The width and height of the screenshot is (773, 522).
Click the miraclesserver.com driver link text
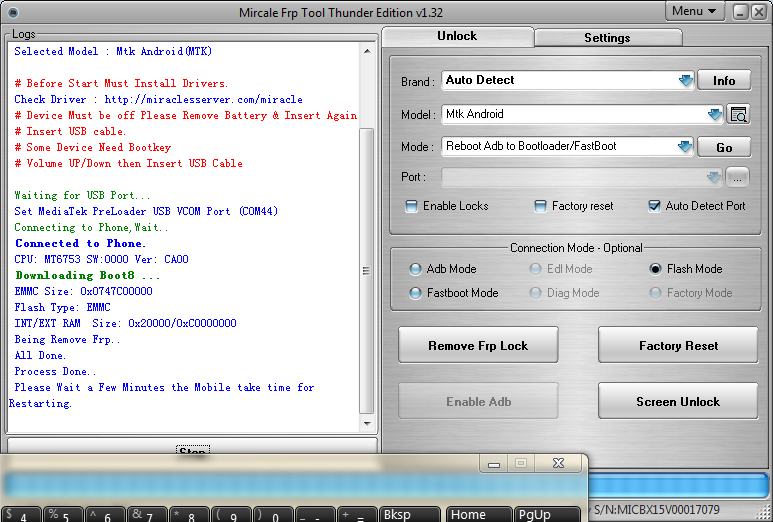pyautogui.click(x=203, y=100)
